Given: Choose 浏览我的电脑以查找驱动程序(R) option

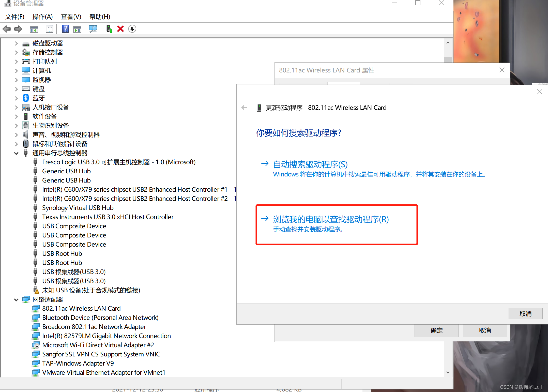Looking at the screenshot, I should (331, 220).
